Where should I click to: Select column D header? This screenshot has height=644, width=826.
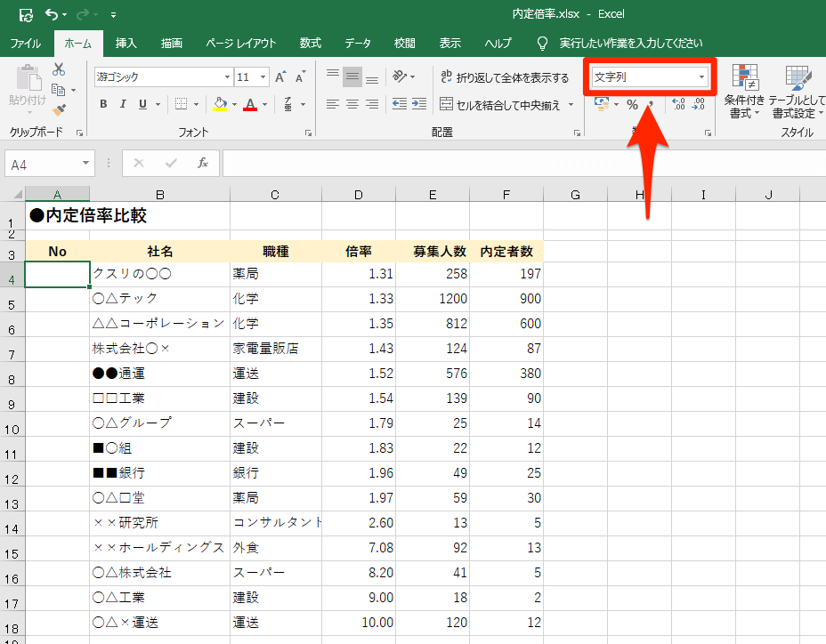coord(358,195)
